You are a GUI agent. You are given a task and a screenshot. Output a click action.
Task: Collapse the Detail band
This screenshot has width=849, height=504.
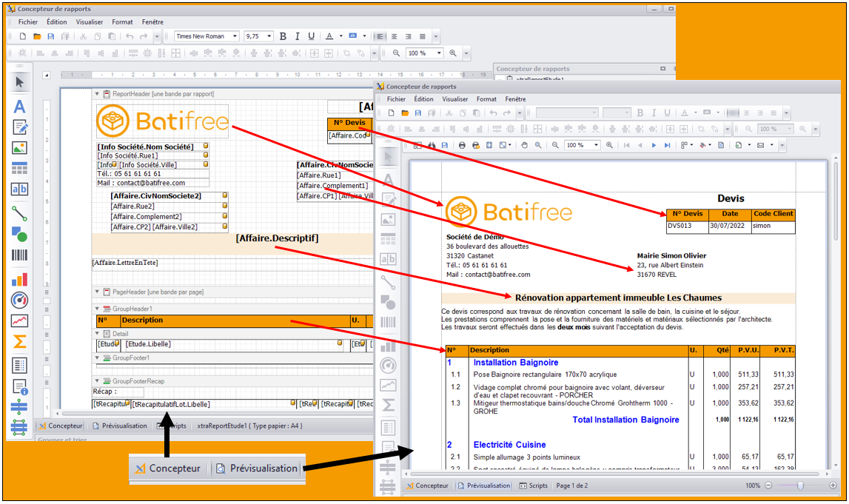tap(98, 334)
